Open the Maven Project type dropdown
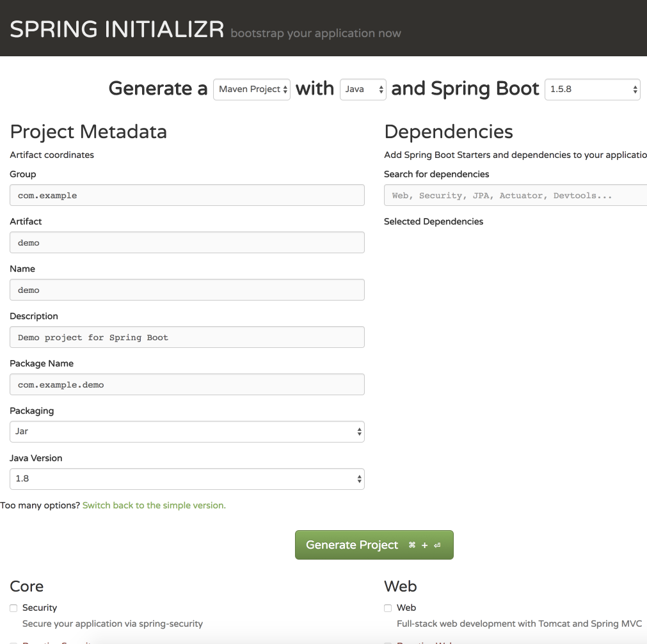This screenshot has width=647, height=644. coord(252,90)
